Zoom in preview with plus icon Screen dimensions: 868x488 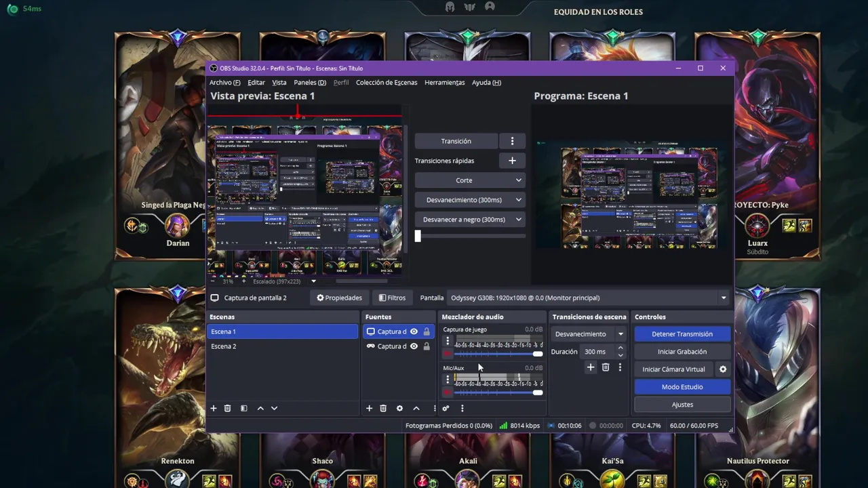(243, 281)
